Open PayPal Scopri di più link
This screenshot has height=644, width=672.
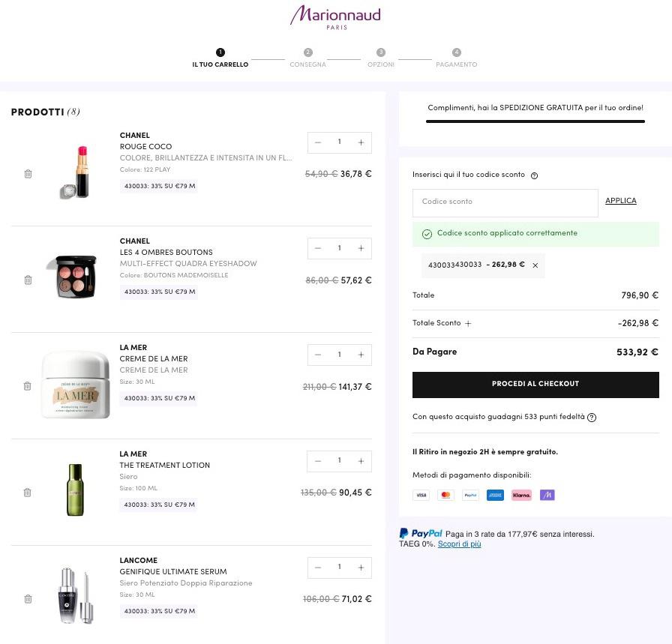click(459, 544)
